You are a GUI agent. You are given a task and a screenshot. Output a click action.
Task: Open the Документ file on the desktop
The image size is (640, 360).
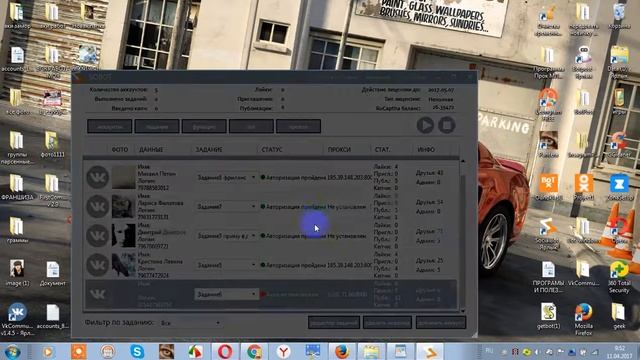coord(53,273)
